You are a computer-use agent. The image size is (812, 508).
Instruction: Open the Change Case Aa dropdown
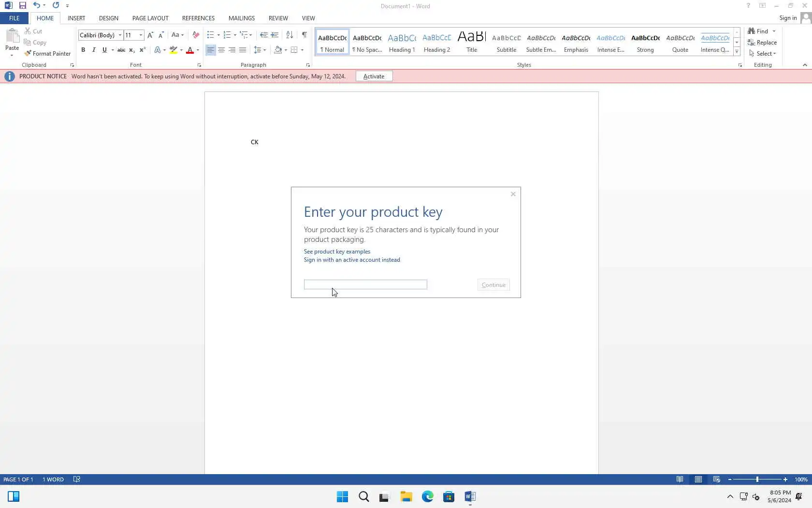pyautogui.click(x=177, y=35)
